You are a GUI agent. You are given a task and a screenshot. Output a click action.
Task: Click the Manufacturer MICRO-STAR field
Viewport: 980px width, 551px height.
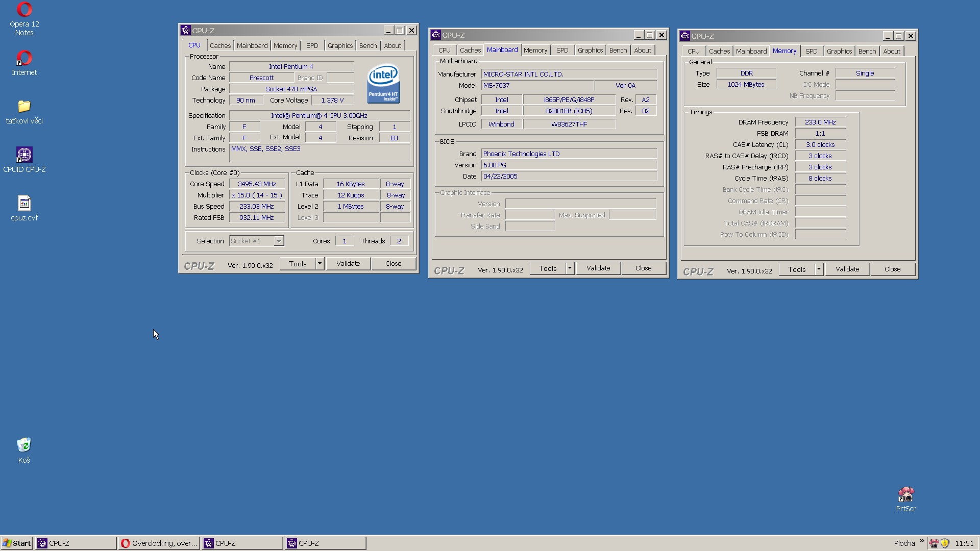coord(569,74)
